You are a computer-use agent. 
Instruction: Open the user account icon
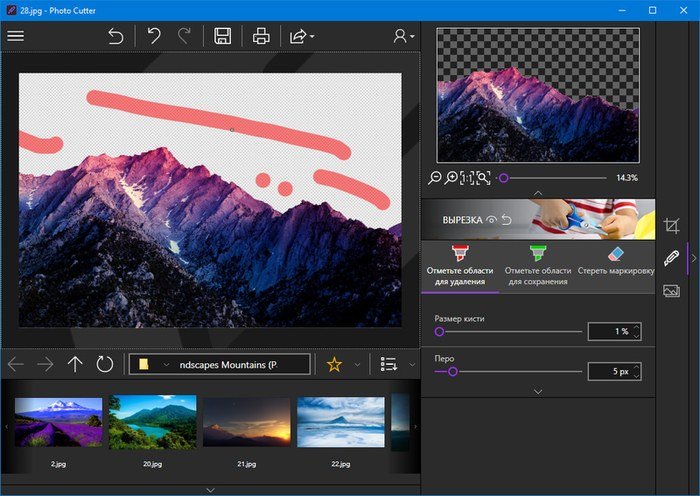[x=400, y=36]
